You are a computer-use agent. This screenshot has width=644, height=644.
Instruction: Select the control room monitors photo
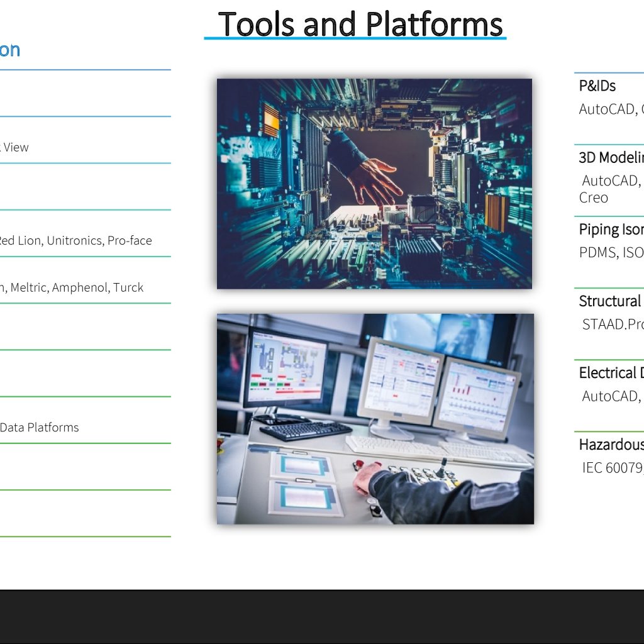(375, 419)
